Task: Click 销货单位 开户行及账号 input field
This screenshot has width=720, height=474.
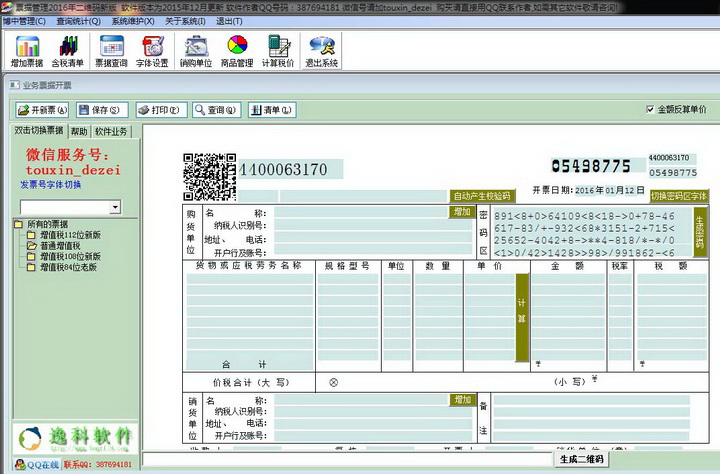Action: 373,436
